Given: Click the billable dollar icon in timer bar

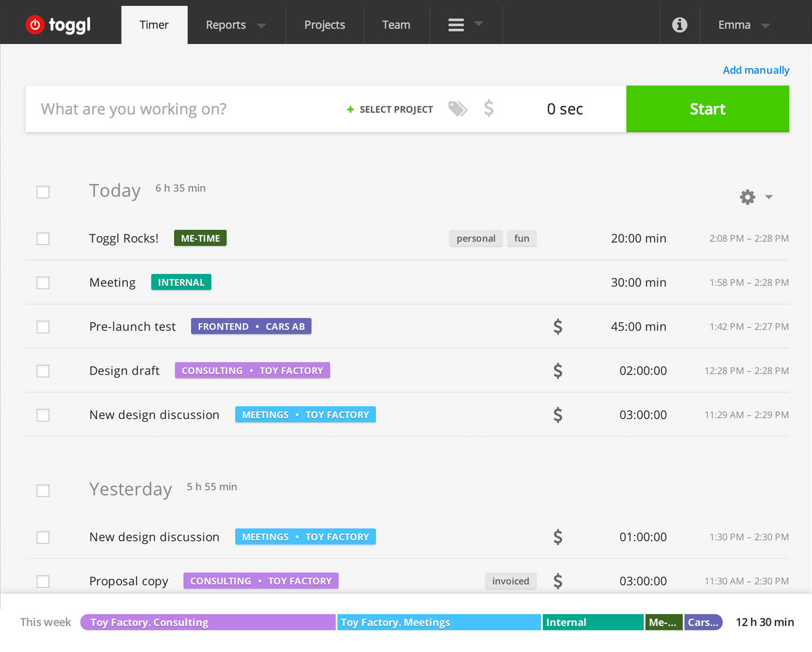Looking at the screenshot, I should (488, 108).
